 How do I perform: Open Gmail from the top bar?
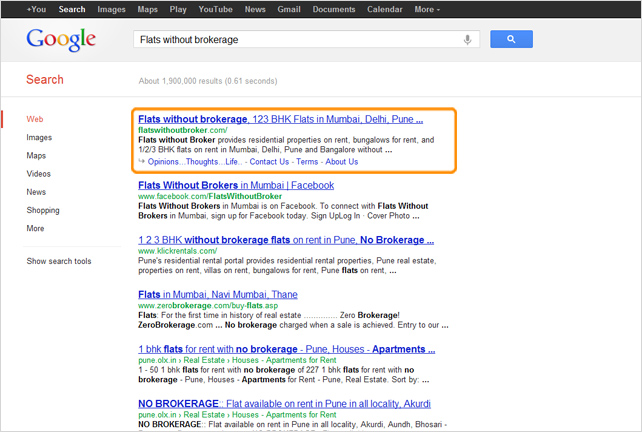(x=289, y=9)
